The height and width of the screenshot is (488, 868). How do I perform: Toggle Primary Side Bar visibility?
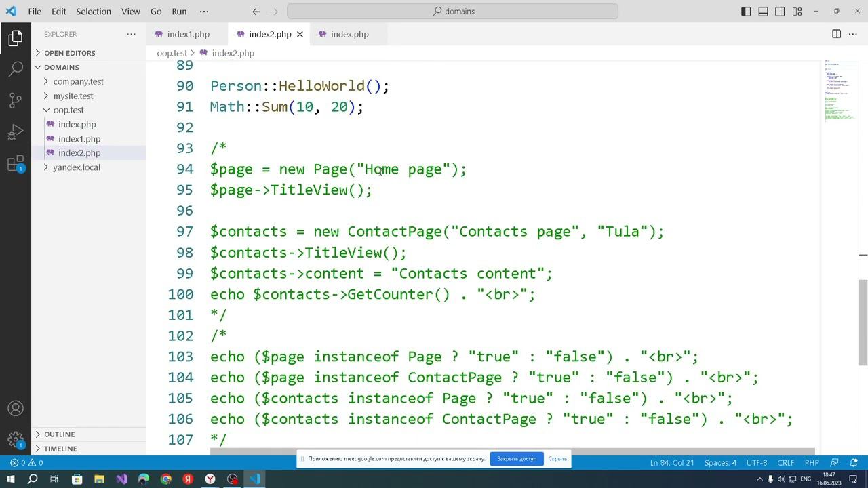(x=746, y=12)
